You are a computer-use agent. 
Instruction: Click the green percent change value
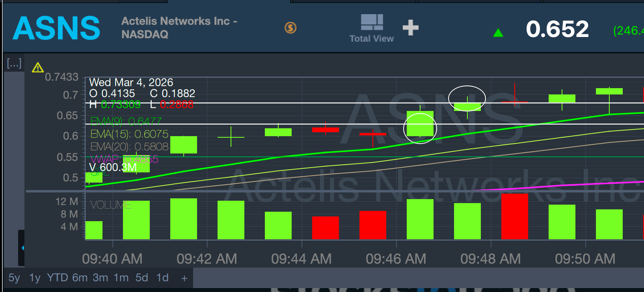pyautogui.click(x=629, y=30)
